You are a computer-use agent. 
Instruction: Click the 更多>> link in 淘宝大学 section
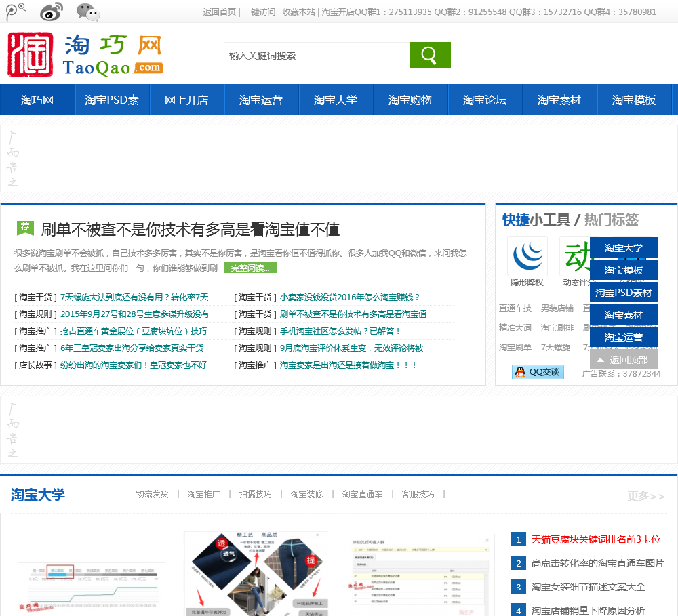645,496
